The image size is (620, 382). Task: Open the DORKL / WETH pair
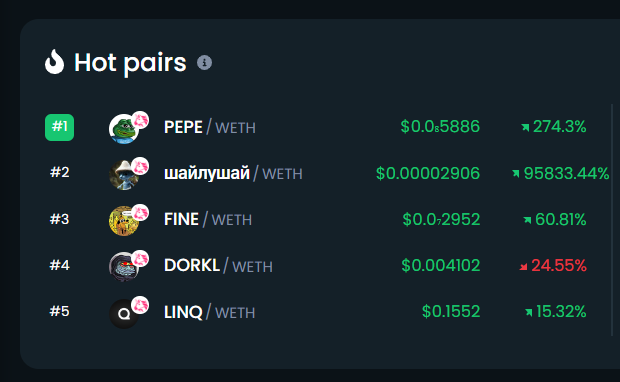[x=218, y=266]
